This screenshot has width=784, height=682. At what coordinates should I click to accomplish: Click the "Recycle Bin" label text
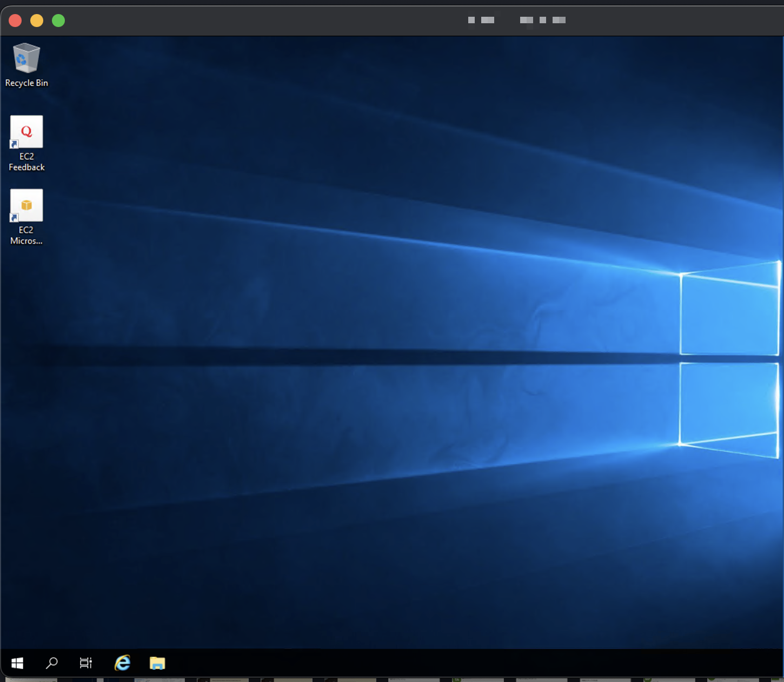[x=26, y=83]
